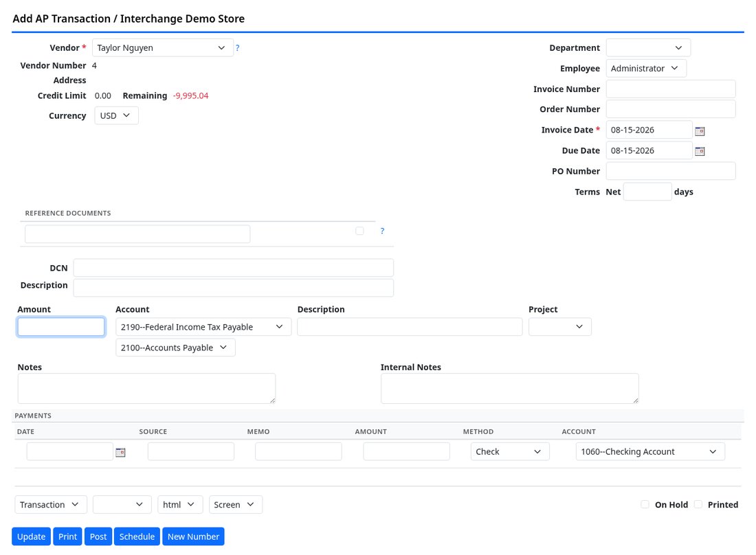
Task: Open the payment Method Check dropdown
Action: pos(510,451)
